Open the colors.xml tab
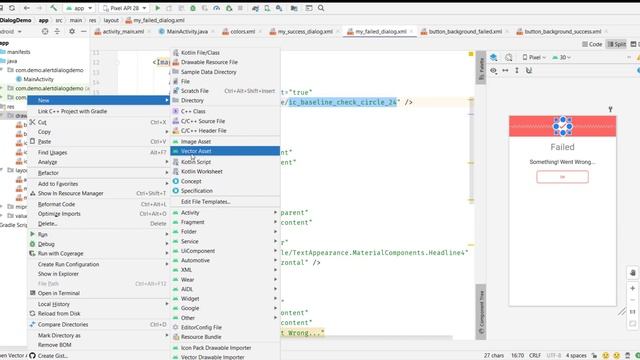This screenshot has height=360, width=640. tap(242, 31)
